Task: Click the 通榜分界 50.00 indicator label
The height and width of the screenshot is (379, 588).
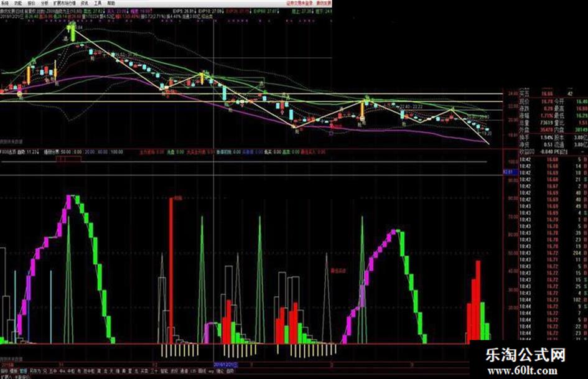Action: tap(57, 152)
